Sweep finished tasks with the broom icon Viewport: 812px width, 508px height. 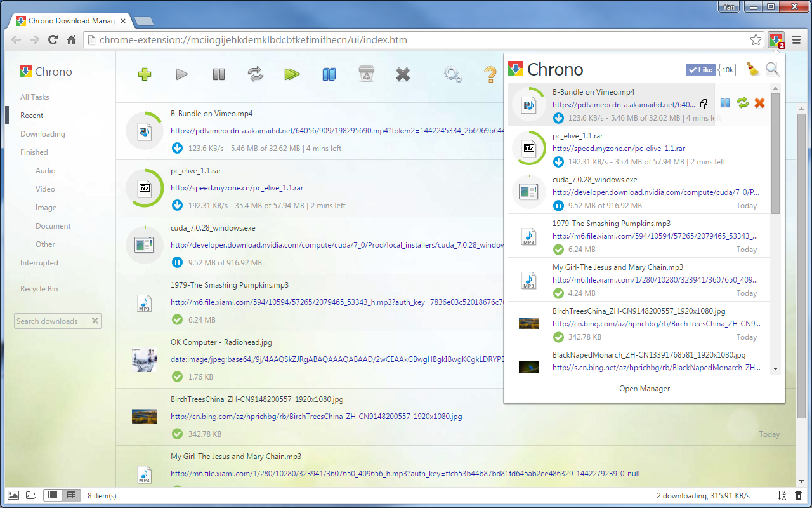coord(752,69)
